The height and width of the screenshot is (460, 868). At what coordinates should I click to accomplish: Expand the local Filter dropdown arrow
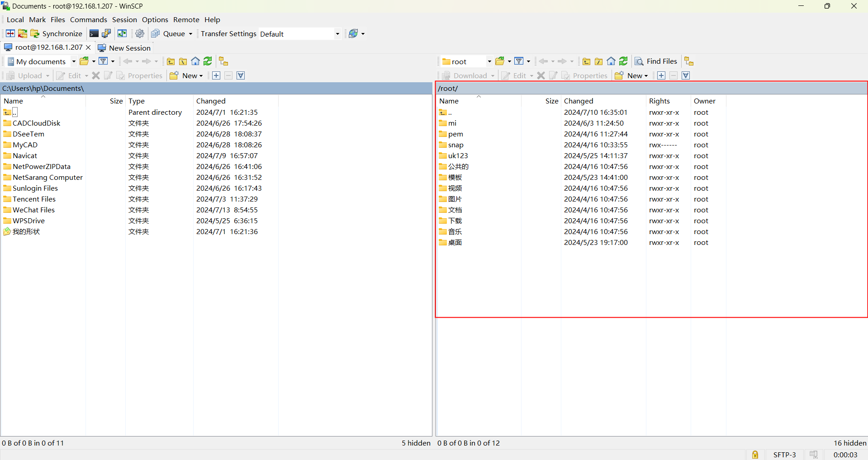click(113, 61)
